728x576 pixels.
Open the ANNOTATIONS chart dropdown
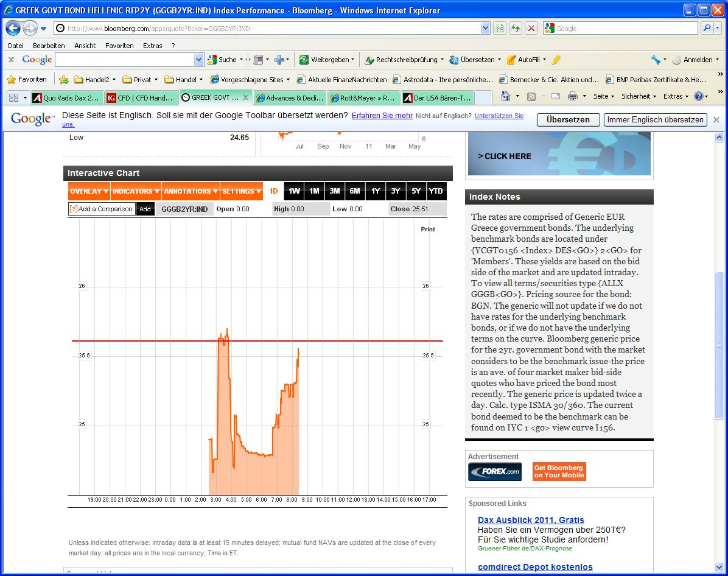point(191,191)
